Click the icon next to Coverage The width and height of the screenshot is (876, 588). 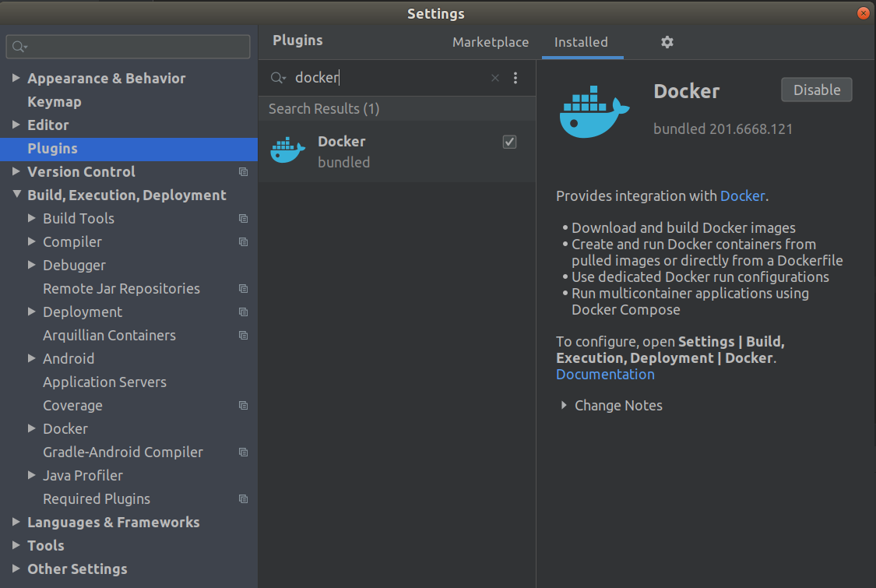[243, 405]
